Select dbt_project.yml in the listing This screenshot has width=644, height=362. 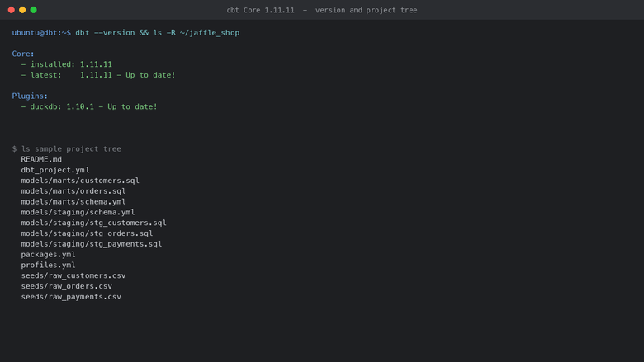(x=55, y=170)
